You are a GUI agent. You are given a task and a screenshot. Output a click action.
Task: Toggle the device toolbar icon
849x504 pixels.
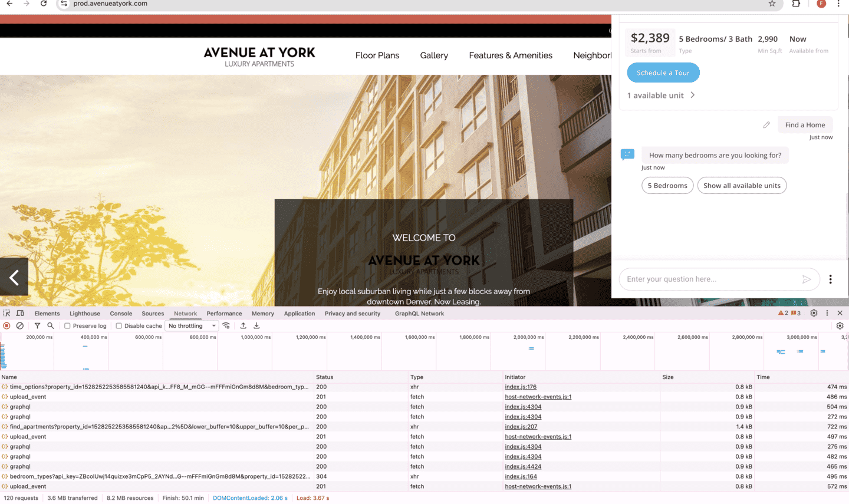(x=20, y=314)
